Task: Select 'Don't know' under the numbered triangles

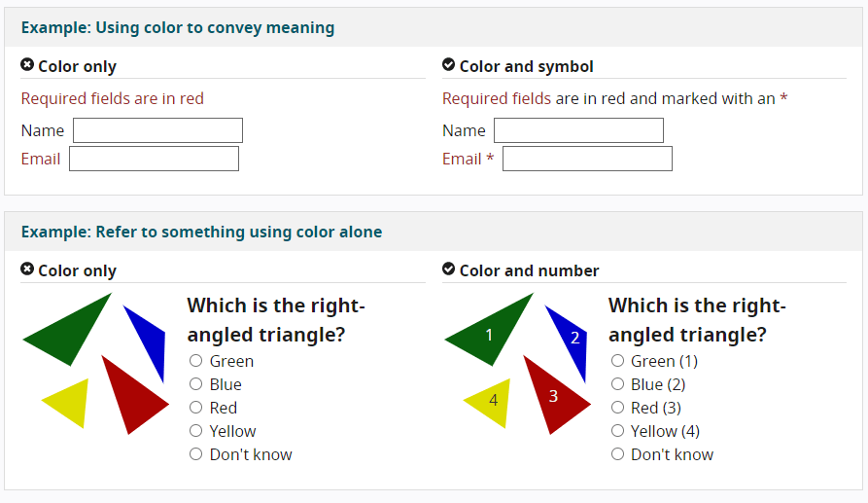Action: 618,454
